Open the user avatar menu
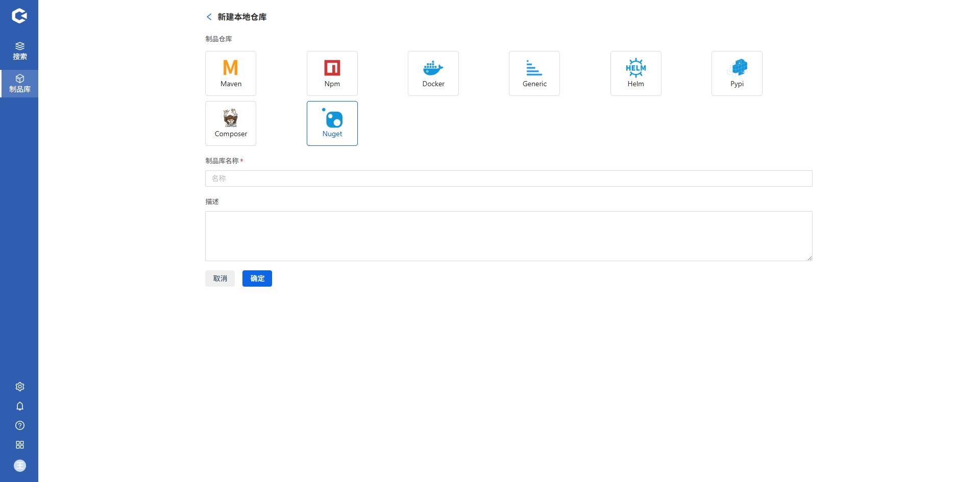The image size is (980, 482). click(20, 466)
